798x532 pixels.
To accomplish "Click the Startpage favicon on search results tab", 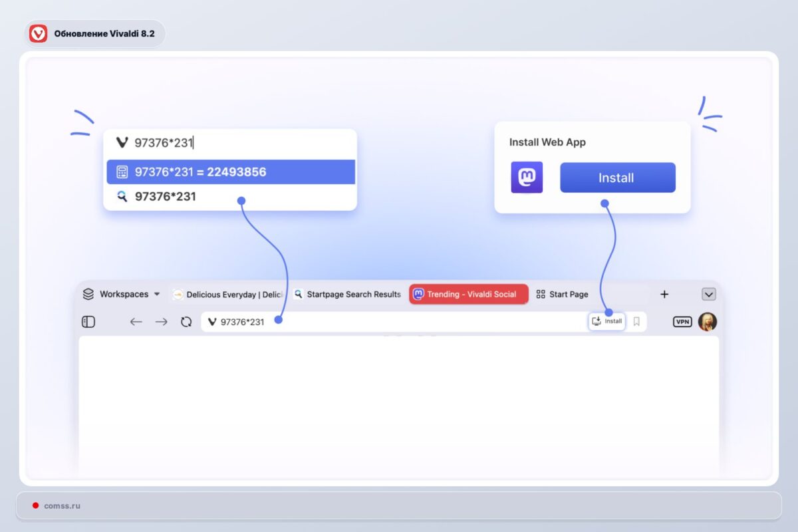I will [299, 294].
